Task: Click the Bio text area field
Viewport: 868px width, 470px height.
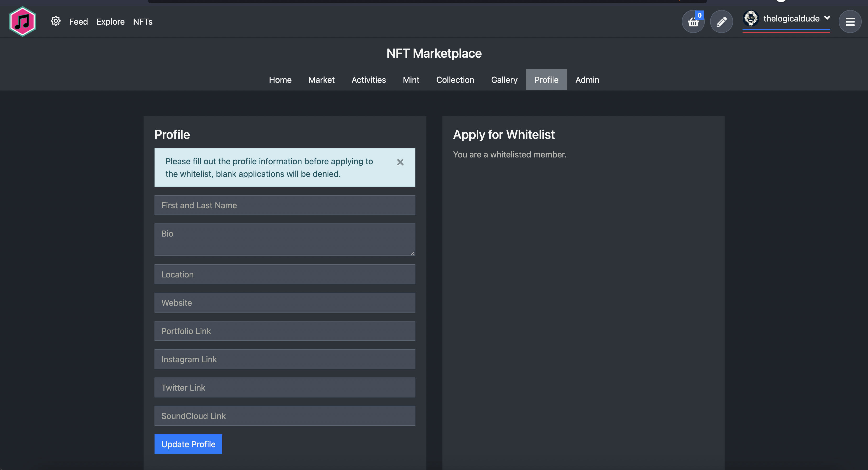Action: coord(285,239)
